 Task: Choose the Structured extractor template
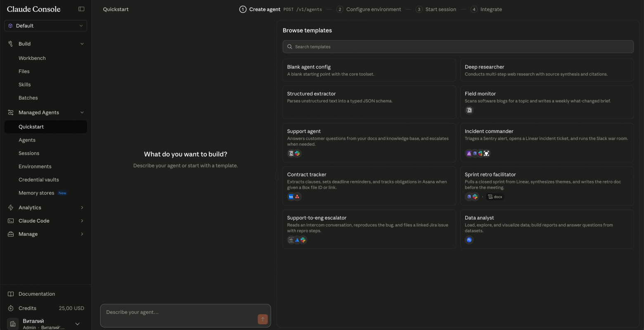click(369, 102)
